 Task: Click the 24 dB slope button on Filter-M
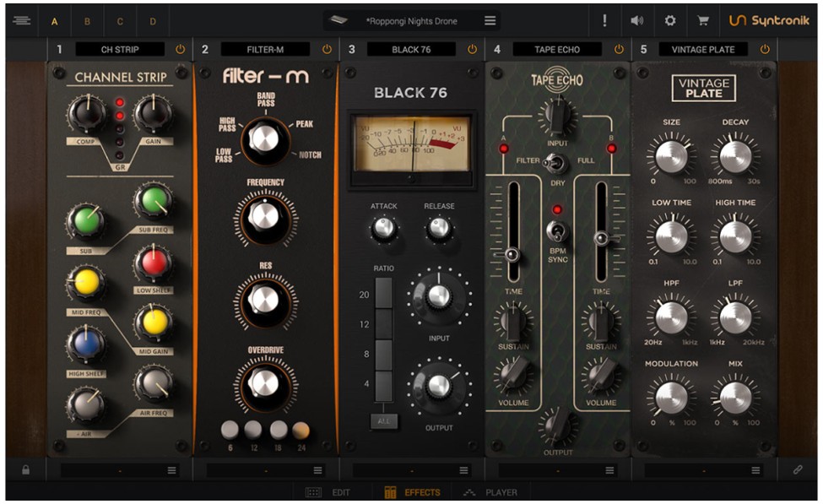click(x=301, y=431)
